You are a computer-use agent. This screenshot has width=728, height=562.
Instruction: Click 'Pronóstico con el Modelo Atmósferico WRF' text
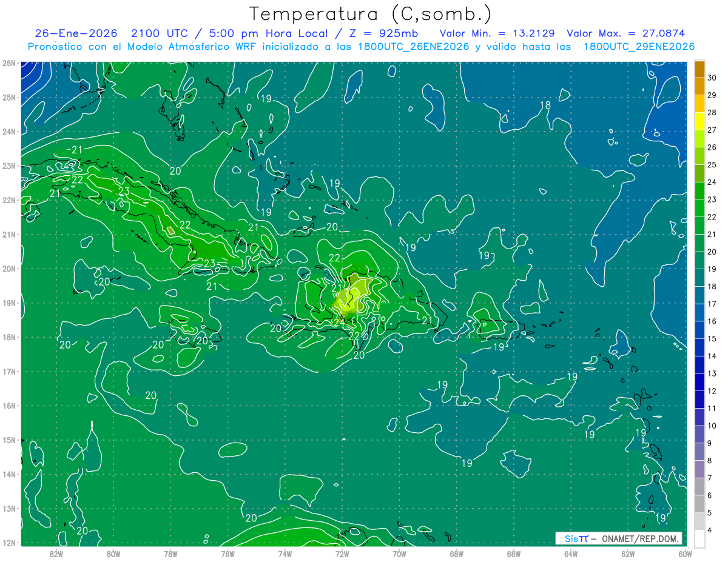143,47
